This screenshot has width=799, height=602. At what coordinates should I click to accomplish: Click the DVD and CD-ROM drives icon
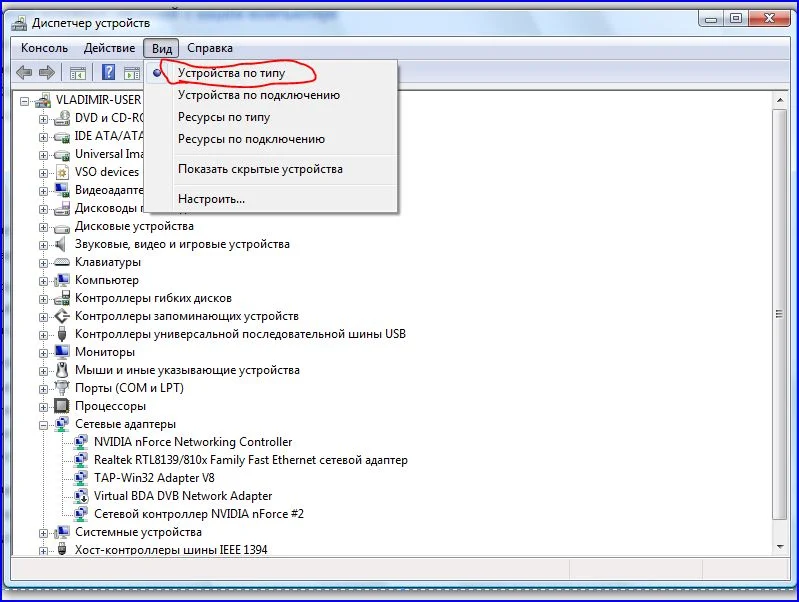point(62,118)
